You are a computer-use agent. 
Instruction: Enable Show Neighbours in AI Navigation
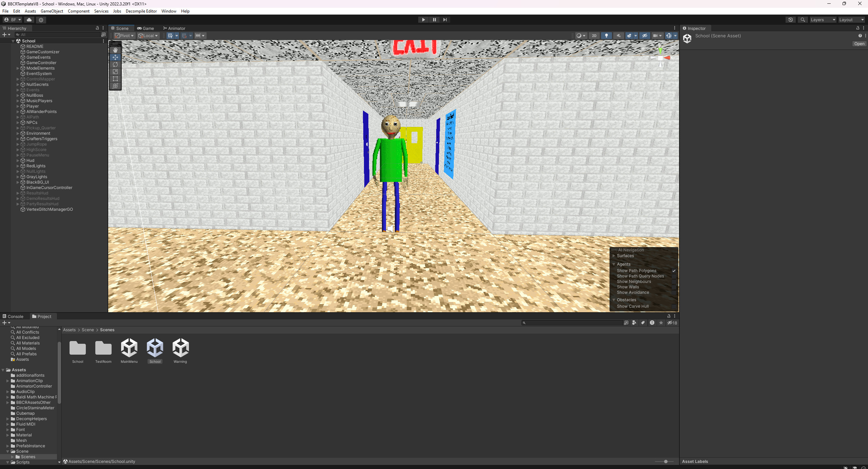tap(674, 281)
